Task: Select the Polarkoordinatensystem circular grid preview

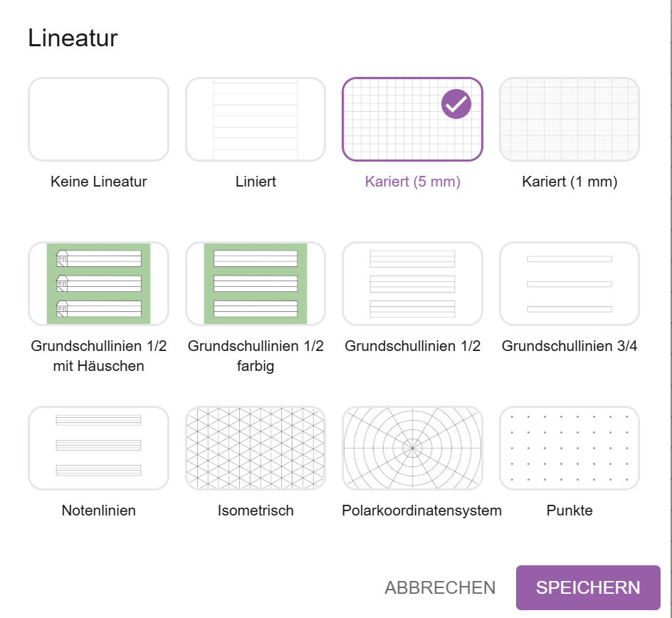Action: click(x=412, y=449)
